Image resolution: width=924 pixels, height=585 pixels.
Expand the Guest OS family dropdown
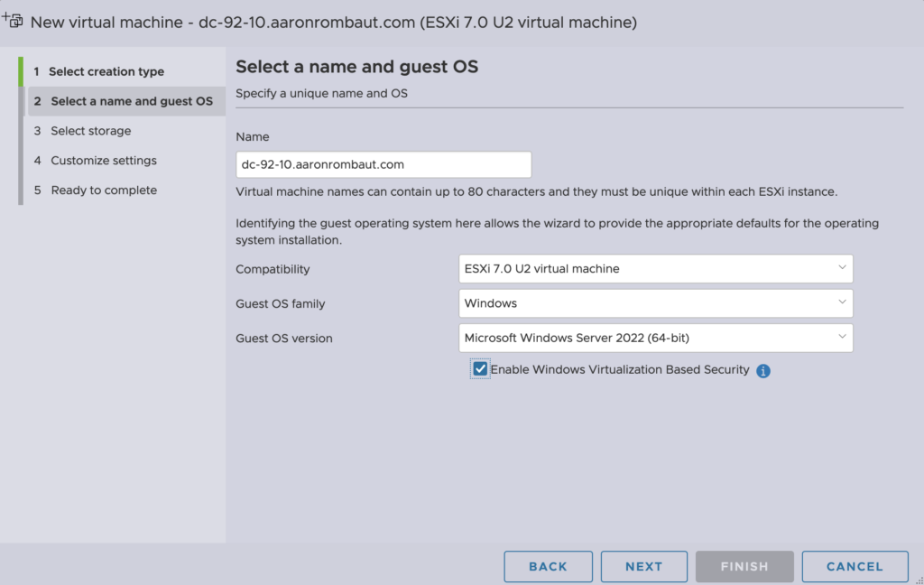click(x=655, y=303)
